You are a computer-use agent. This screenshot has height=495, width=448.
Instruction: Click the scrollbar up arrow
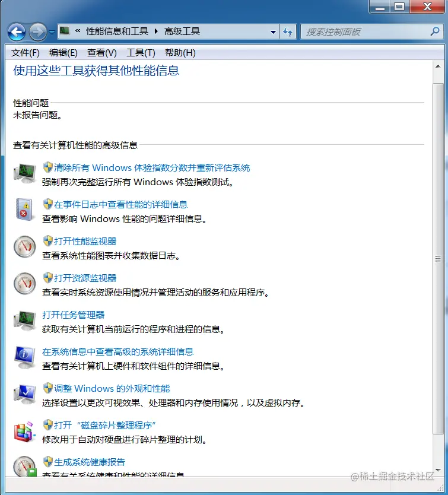pos(438,66)
